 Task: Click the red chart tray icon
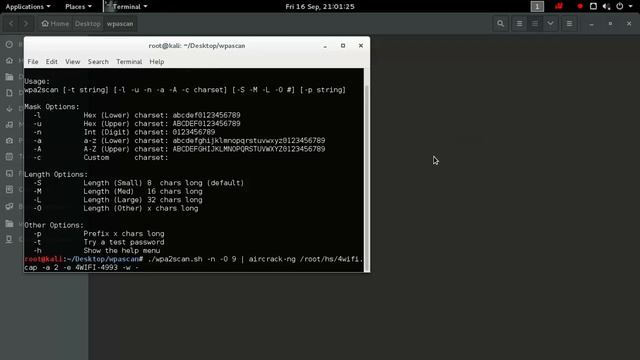pyautogui.click(x=559, y=6)
